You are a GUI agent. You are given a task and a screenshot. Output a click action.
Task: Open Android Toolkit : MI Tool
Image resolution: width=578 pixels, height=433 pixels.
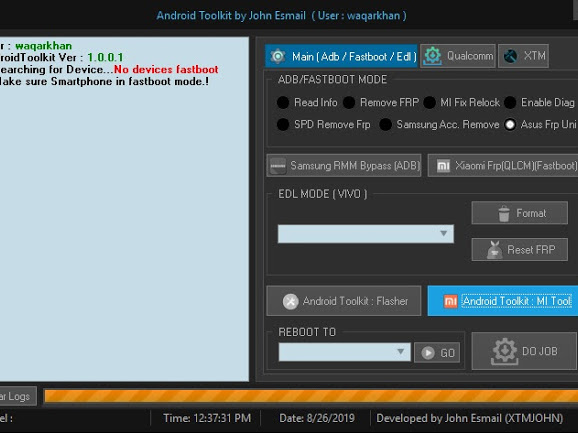point(503,301)
